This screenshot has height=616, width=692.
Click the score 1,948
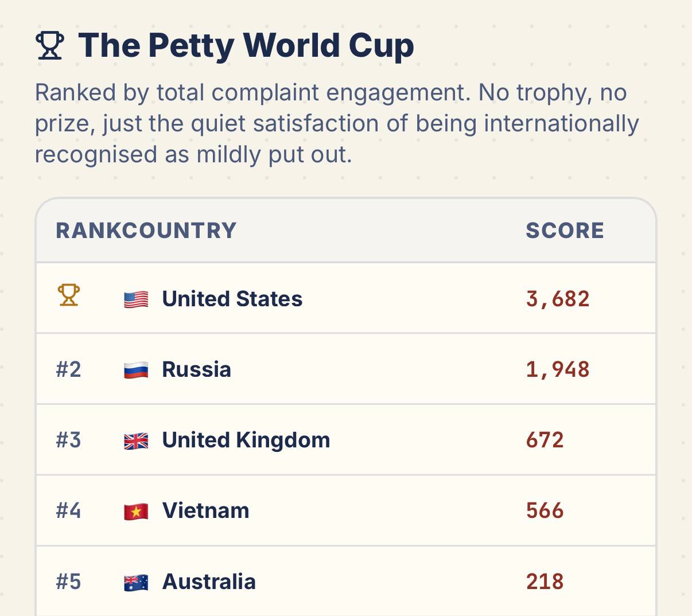[558, 369]
